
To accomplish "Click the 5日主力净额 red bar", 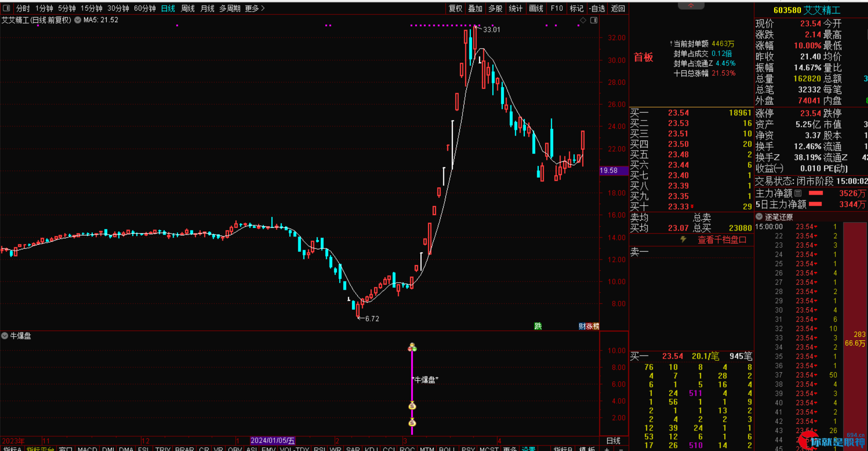I will [816, 204].
